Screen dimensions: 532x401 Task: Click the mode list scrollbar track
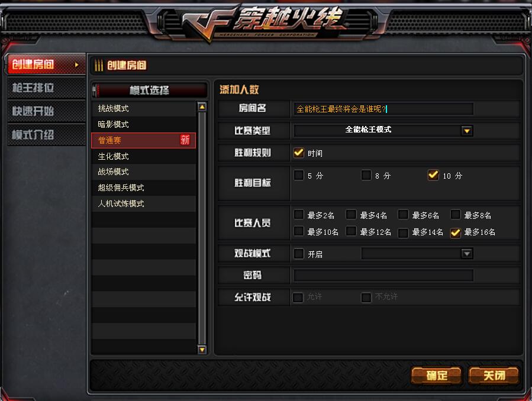[202, 228]
